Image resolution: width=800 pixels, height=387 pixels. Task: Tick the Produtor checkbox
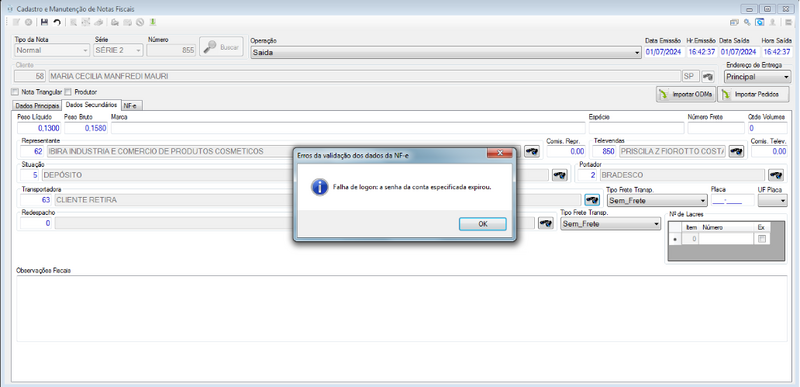(x=68, y=92)
